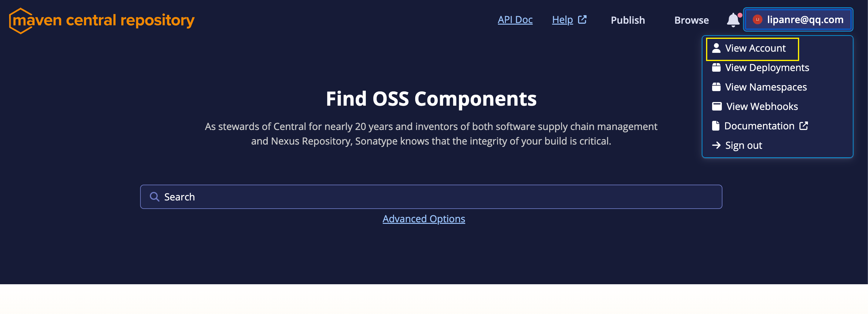Open Documentation from the account menu
This screenshot has width=868, height=314.
(759, 126)
